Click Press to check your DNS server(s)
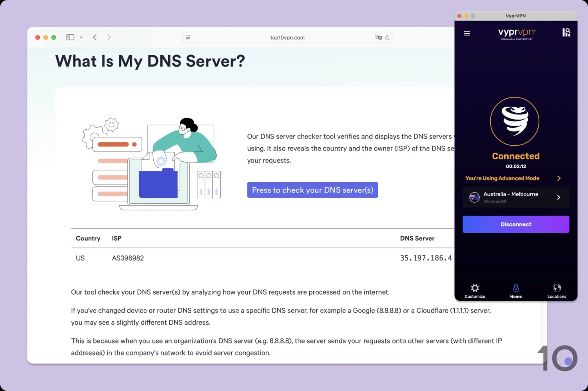This screenshot has height=391, width=588. [312, 190]
